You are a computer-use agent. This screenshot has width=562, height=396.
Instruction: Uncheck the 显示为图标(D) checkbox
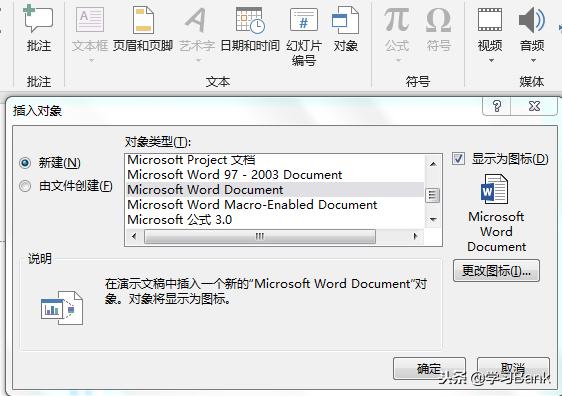[x=458, y=159]
